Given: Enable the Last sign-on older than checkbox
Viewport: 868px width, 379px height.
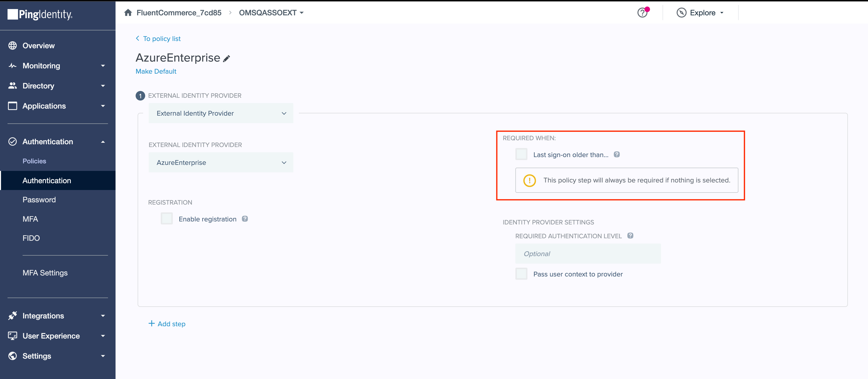Looking at the screenshot, I should click(x=521, y=154).
